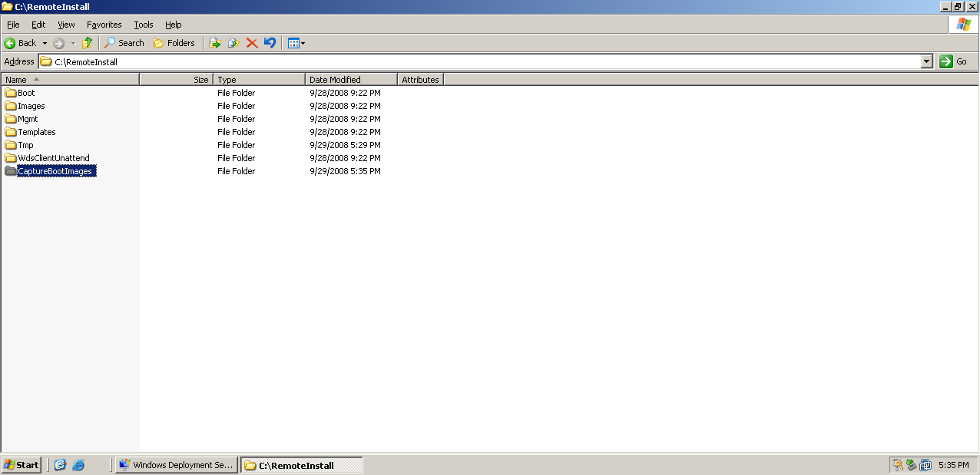Undo the last action with blue arrow
980x475 pixels.
pyautogui.click(x=270, y=43)
